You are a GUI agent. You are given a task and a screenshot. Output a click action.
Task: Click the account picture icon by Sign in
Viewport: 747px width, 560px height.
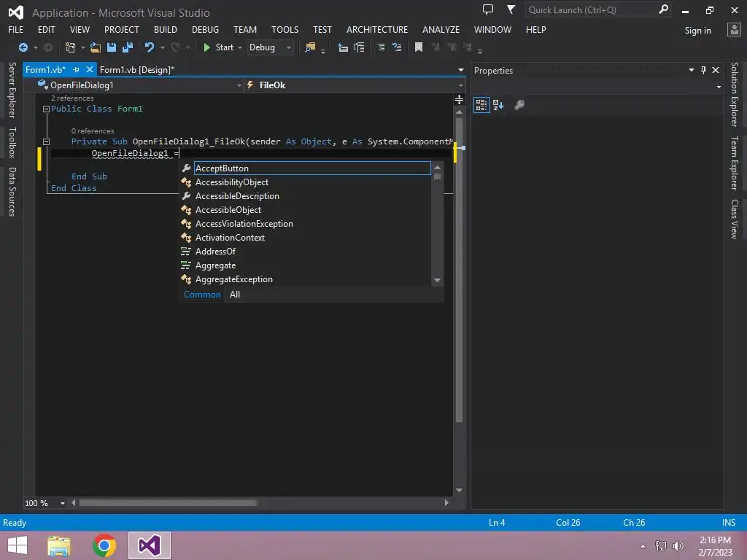tap(734, 29)
